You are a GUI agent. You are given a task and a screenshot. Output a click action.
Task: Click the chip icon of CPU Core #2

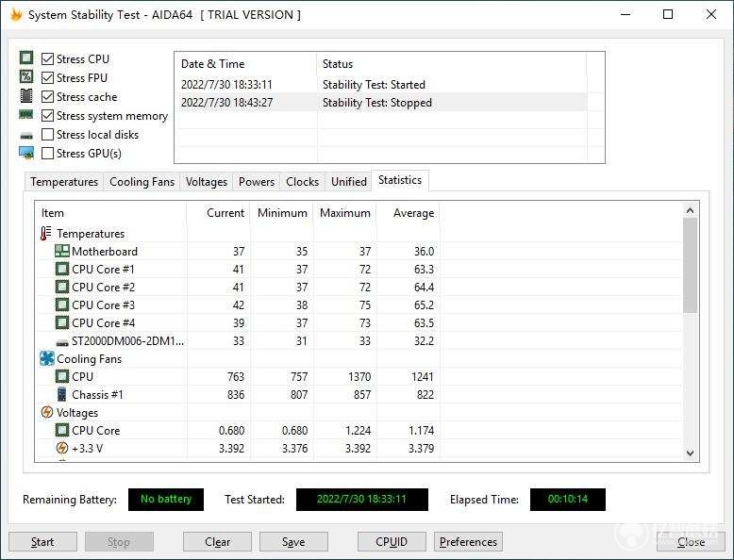[x=61, y=287]
